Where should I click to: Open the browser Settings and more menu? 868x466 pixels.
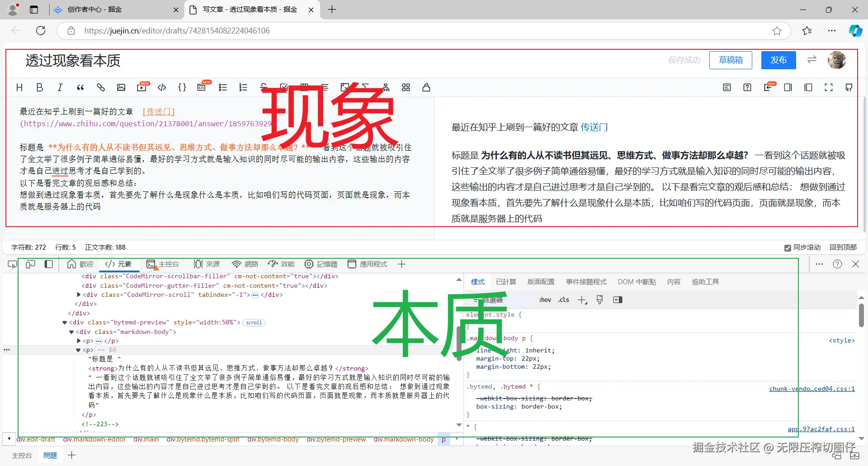point(832,30)
